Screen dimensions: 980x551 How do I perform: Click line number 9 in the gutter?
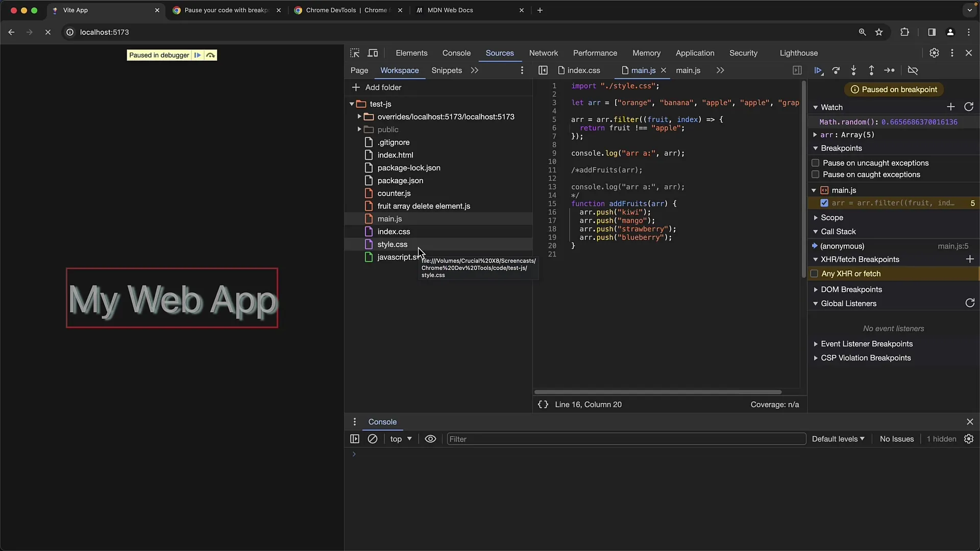pos(554,153)
